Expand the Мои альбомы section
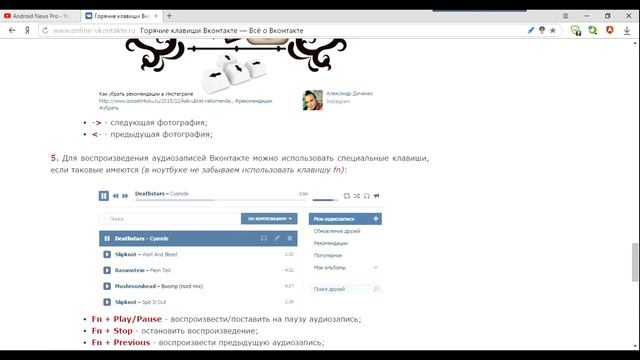640x360 pixels. [345, 268]
